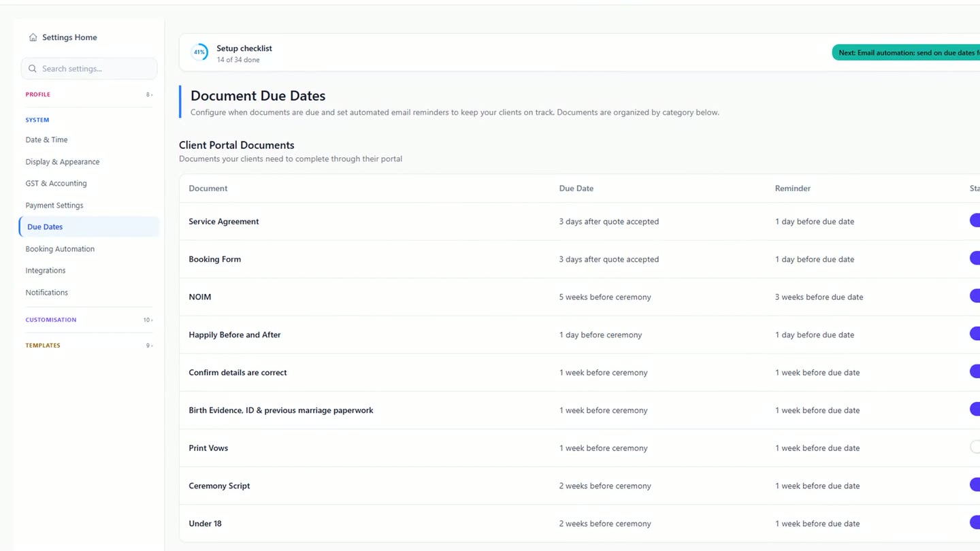
Task: Enable the Print Vows status switch
Action: point(975,447)
